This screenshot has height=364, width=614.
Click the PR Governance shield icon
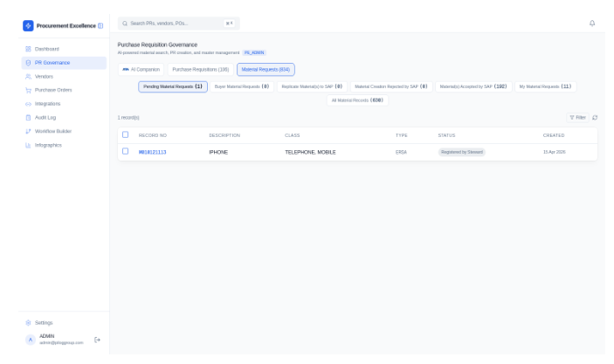pos(28,63)
